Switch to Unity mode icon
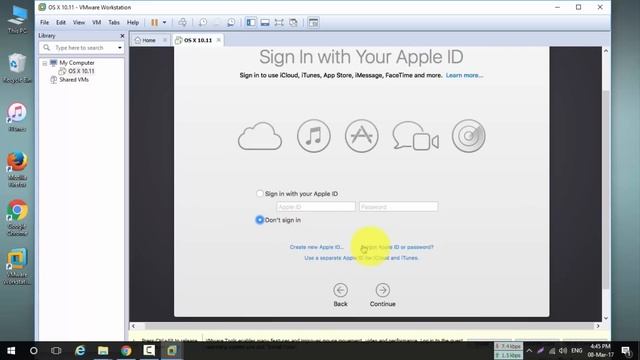Screen dimensions: 640x360 293,22
